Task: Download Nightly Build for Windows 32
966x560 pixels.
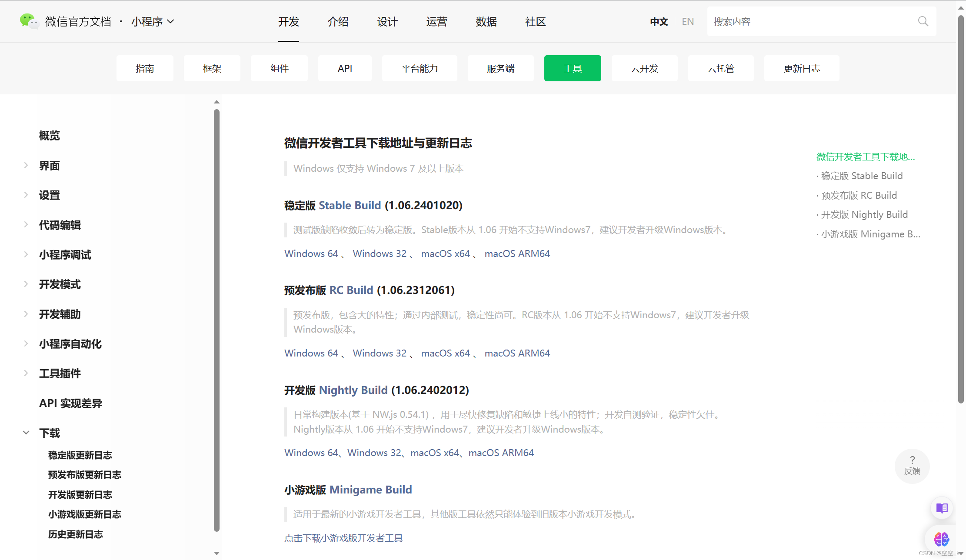Action: [x=374, y=453]
